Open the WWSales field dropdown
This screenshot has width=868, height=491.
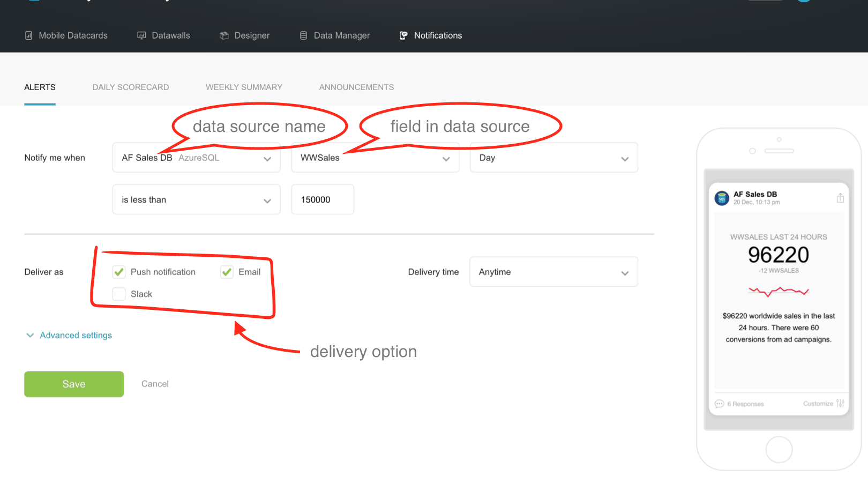[375, 158]
